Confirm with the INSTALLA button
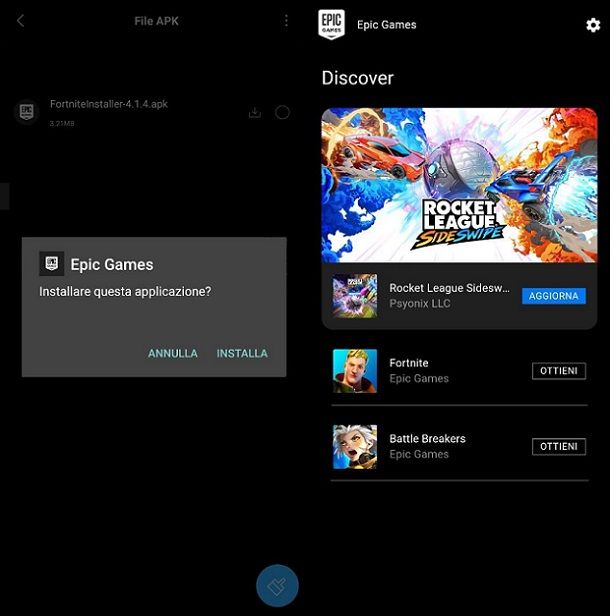Image resolution: width=610 pixels, height=616 pixels. click(242, 353)
